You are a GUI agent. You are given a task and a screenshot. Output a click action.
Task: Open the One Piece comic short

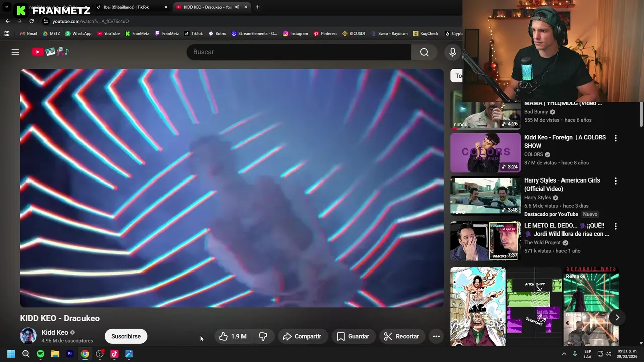pyautogui.click(x=478, y=307)
